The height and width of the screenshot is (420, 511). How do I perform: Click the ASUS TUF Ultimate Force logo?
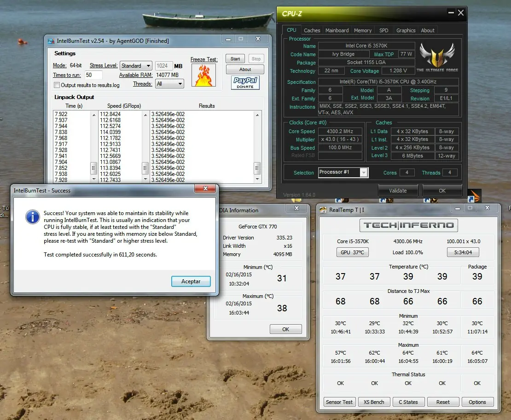(x=437, y=58)
